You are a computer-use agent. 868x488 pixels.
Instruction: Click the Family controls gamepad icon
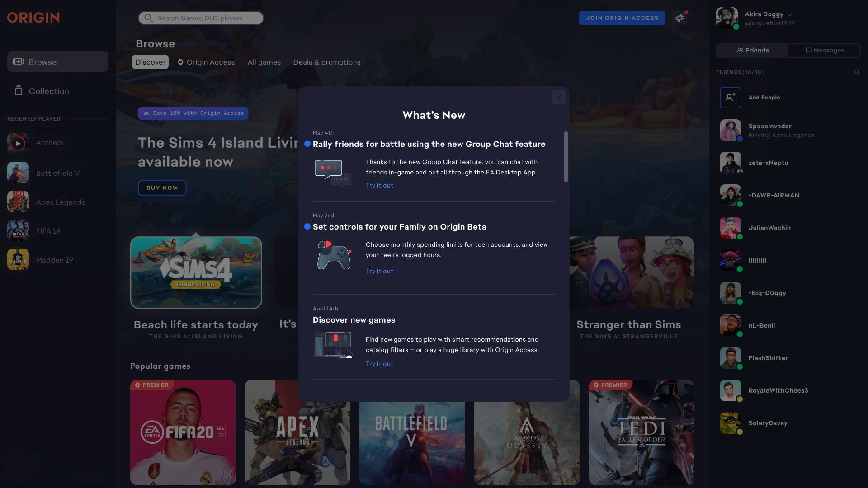[334, 255]
